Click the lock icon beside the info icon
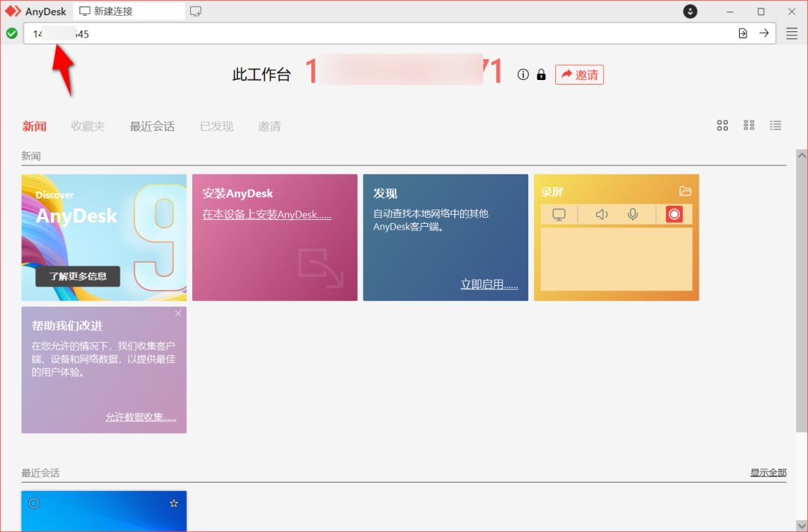This screenshot has width=808, height=532. pos(540,74)
